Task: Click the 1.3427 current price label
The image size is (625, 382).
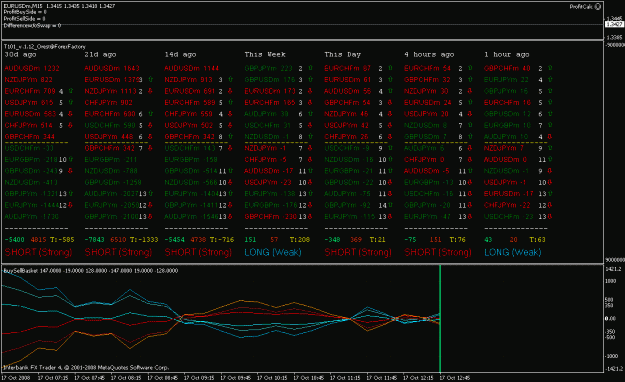Action: (x=614, y=24)
